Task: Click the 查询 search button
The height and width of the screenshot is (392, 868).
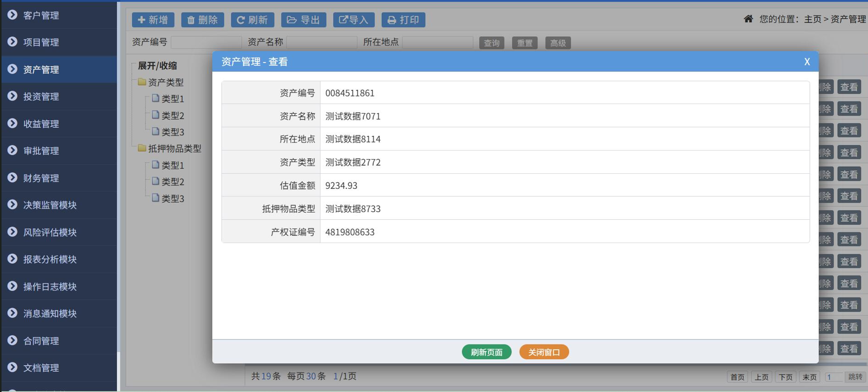Action: (x=491, y=43)
